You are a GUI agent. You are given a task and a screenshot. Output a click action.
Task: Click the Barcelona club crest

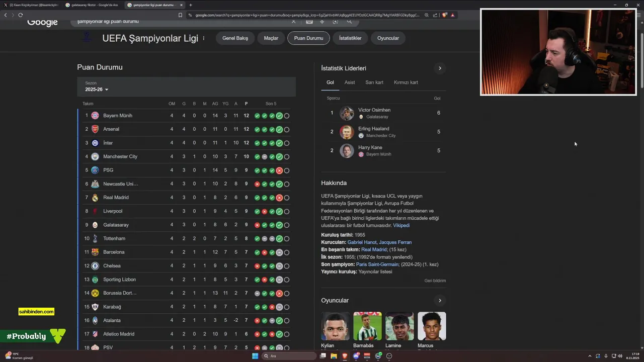tap(95, 252)
